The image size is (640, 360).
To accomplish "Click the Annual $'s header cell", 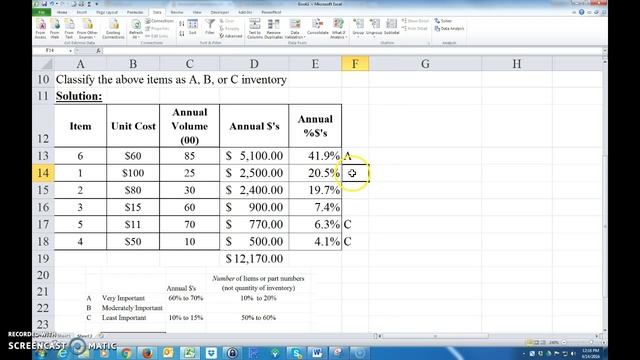I will click(254, 126).
